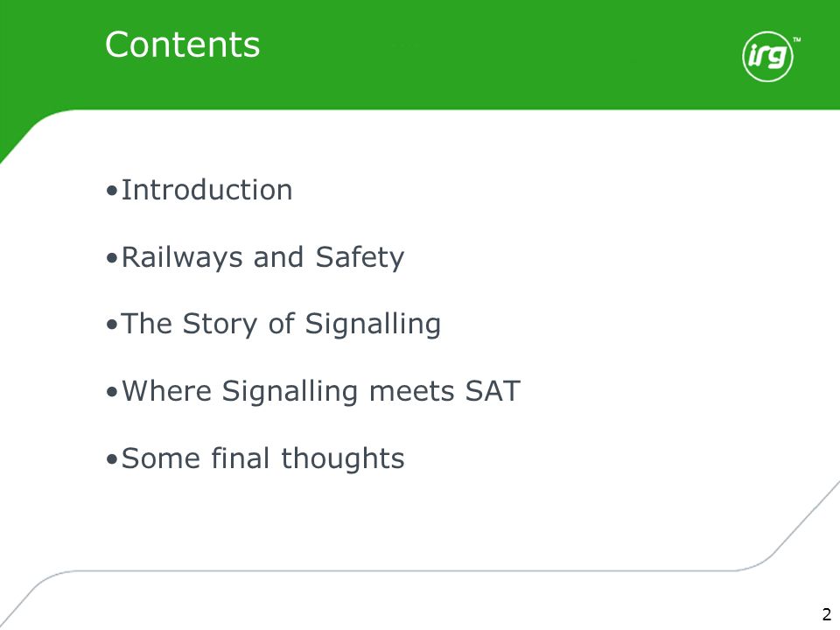Click the word thoughts in the last bullet
The height and width of the screenshot is (630, 840).
pyautogui.click(x=343, y=459)
